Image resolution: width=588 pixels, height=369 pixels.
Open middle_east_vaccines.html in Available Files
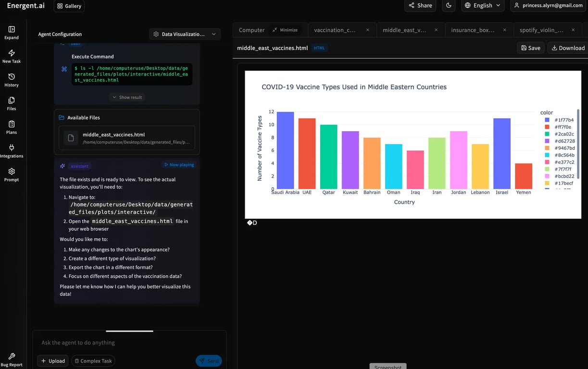pos(127,138)
